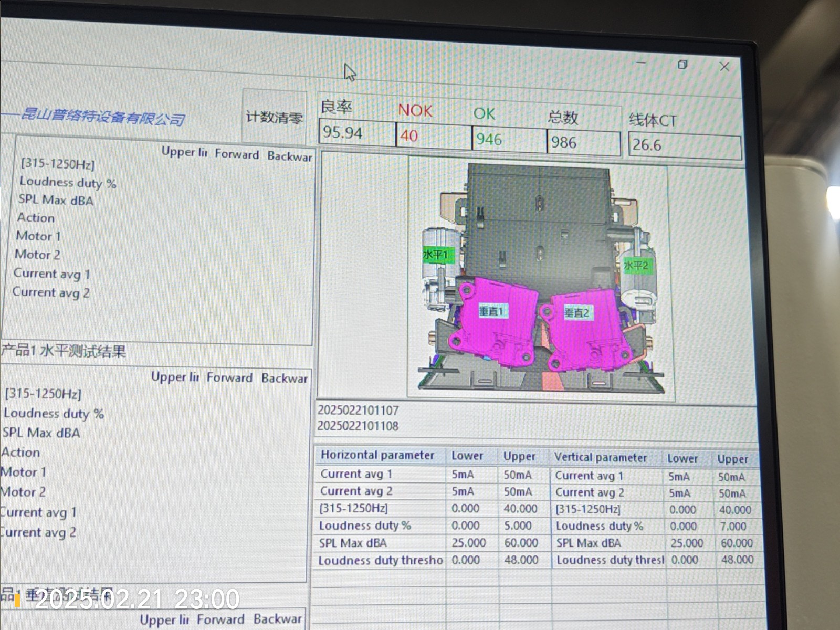Select vertical SPL Max dBA lower cell 25.000

pyautogui.click(x=686, y=543)
